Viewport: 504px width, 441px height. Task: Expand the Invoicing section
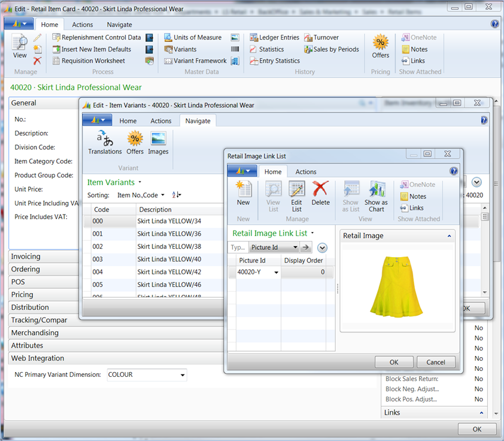tap(26, 256)
